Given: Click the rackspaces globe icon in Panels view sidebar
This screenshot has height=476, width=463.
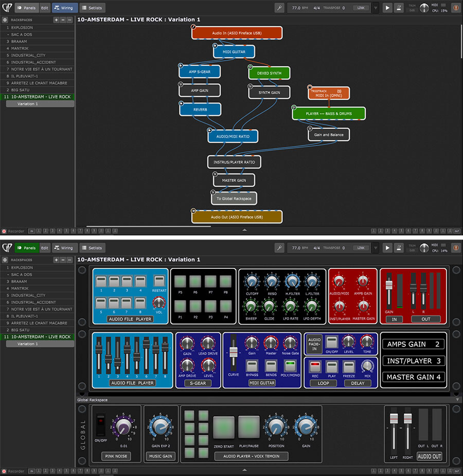Looking at the screenshot, I should point(5,260).
